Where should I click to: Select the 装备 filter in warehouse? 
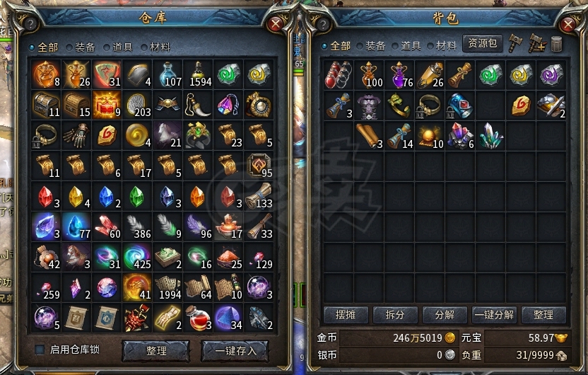click(81, 47)
